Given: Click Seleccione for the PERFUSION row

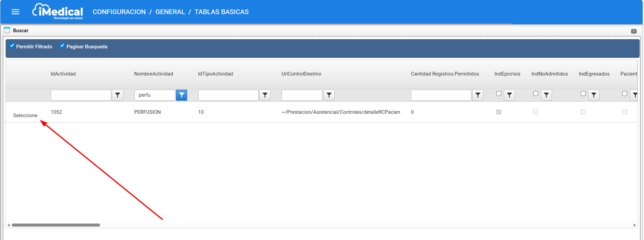Looking at the screenshot, I should [x=25, y=115].
